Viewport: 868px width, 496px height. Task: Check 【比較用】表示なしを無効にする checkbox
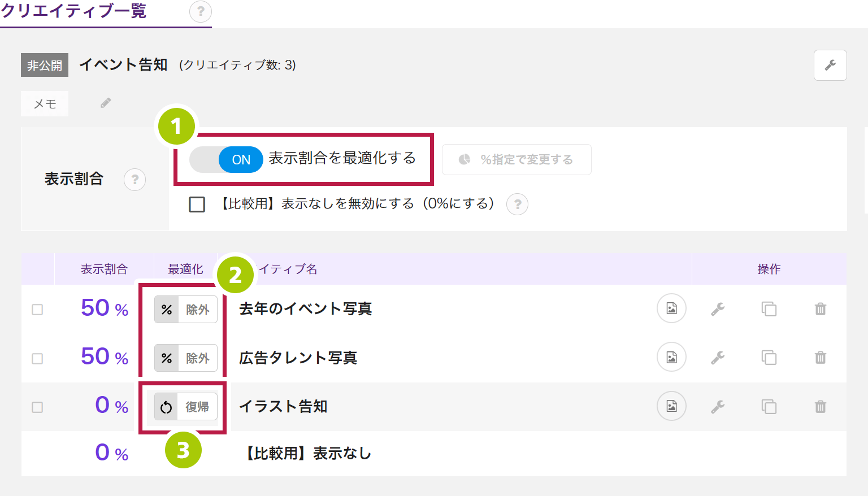tap(197, 204)
